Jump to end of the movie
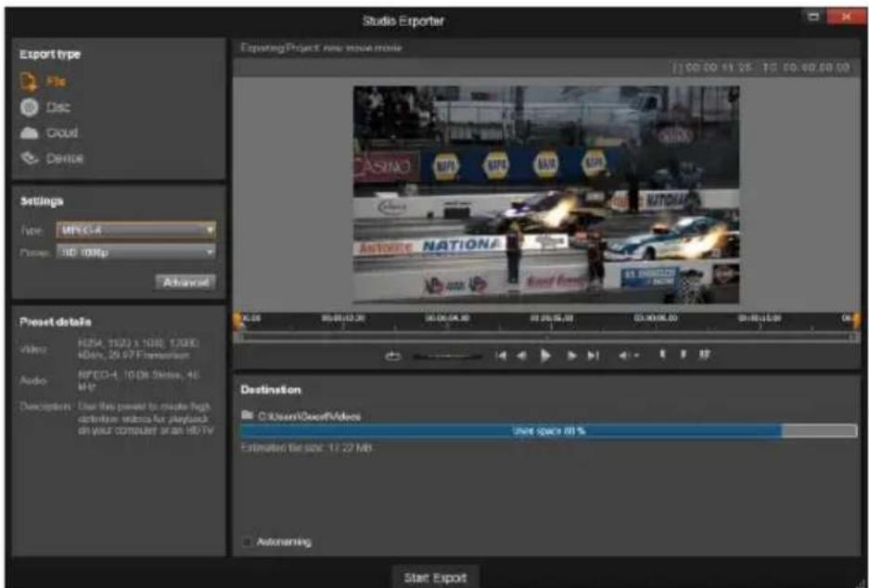The height and width of the screenshot is (588, 869). (x=593, y=356)
